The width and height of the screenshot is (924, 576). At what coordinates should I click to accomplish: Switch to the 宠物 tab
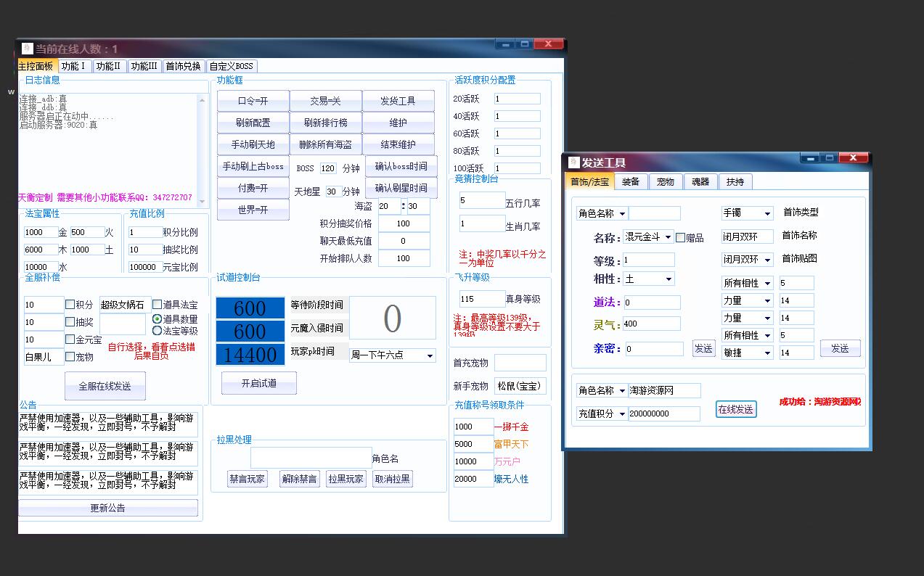[666, 181]
